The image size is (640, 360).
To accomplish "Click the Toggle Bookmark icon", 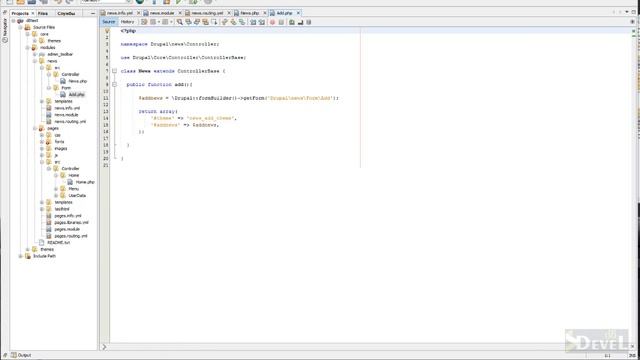I will tap(242, 22).
